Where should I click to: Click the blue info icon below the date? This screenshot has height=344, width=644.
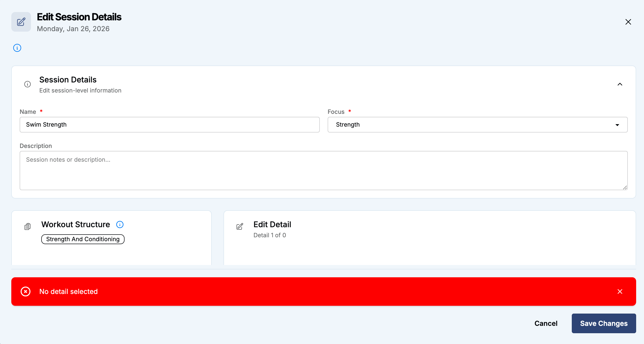[x=17, y=48]
